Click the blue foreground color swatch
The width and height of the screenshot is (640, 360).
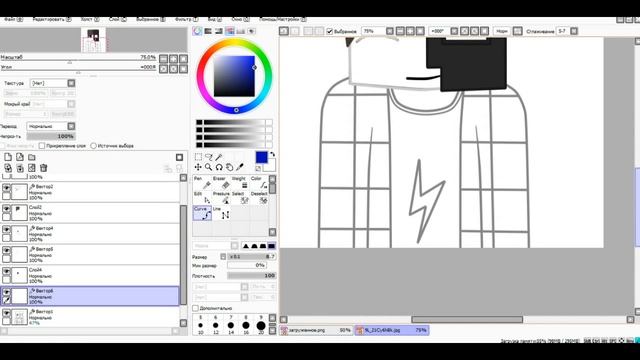[261, 157]
